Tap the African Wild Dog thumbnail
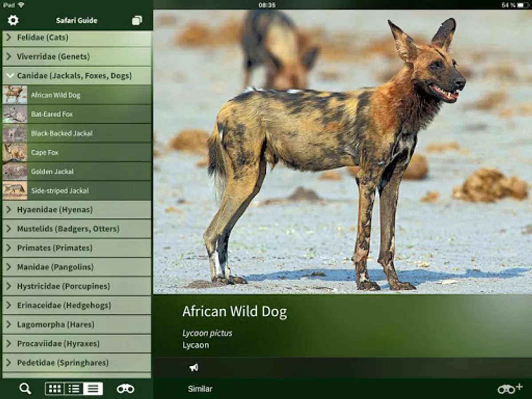Image resolution: width=532 pixels, height=399 pixels. (x=15, y=95)
